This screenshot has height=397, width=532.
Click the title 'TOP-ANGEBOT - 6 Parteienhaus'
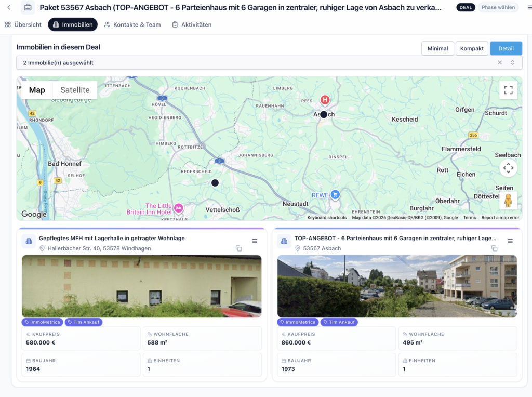coord(395,238)
